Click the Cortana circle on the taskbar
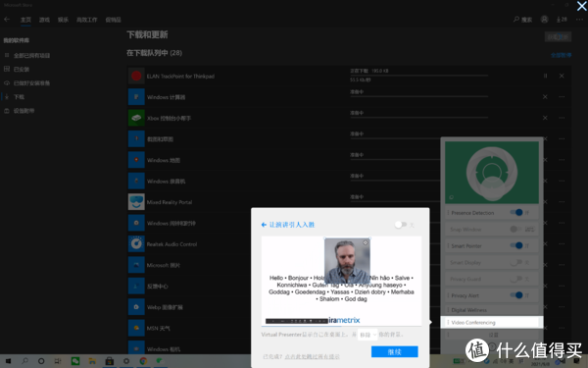This screenshot has height=368, width=588. (41, 361)
